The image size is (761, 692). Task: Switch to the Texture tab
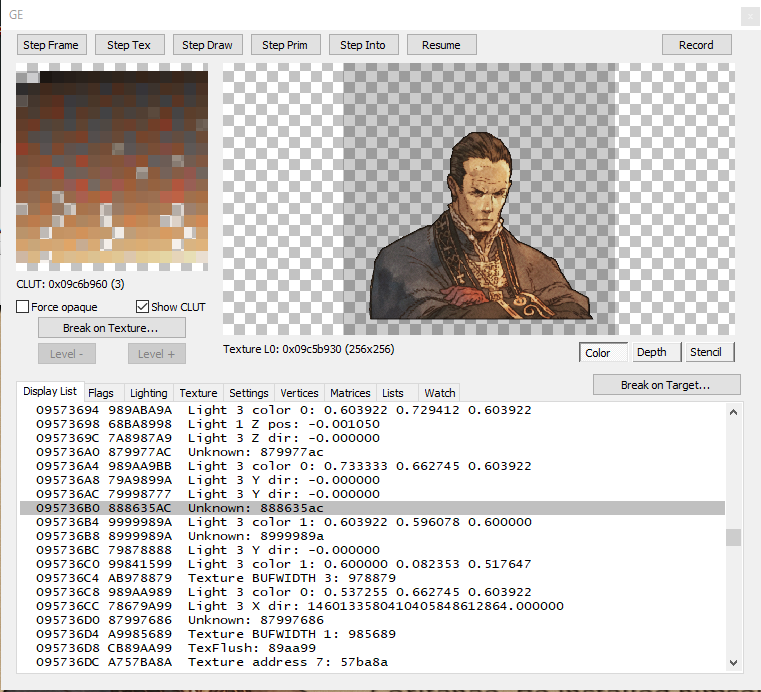coord(199,393)
